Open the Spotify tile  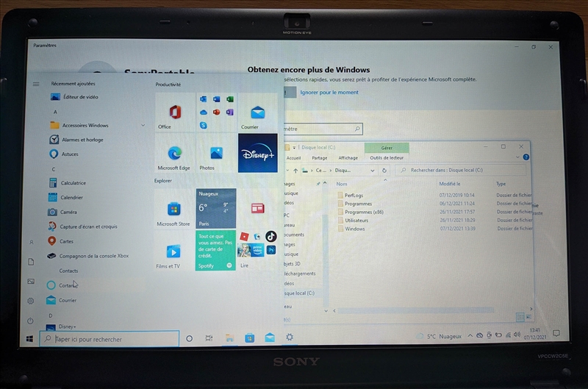215,251
